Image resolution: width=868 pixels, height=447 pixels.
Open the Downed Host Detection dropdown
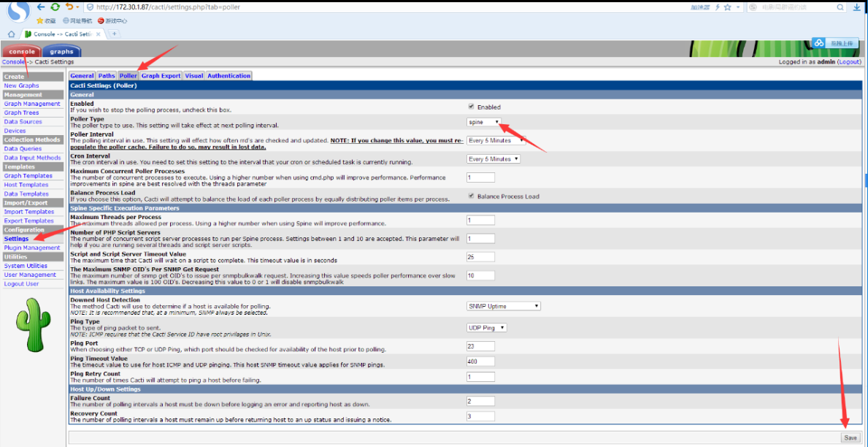click(504, 306)
